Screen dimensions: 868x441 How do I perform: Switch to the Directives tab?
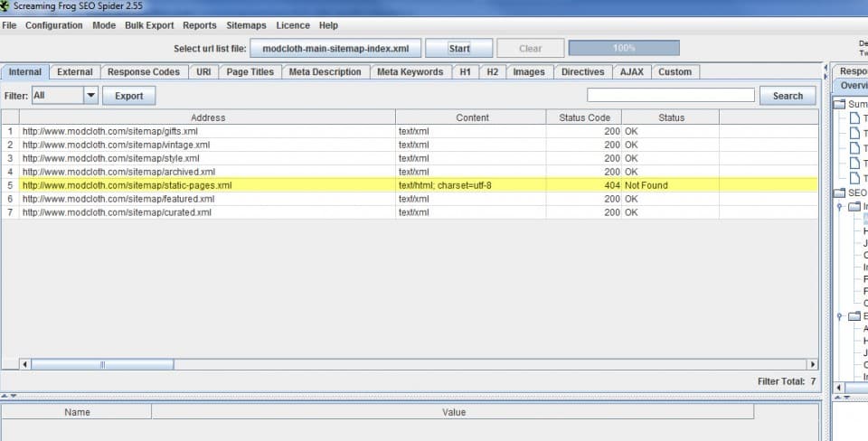click(x=583, y=72)
